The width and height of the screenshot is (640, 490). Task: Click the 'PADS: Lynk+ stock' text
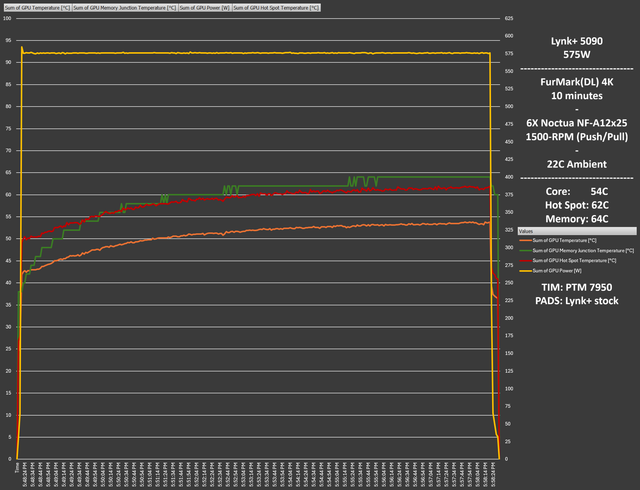(x=577, y=301)
